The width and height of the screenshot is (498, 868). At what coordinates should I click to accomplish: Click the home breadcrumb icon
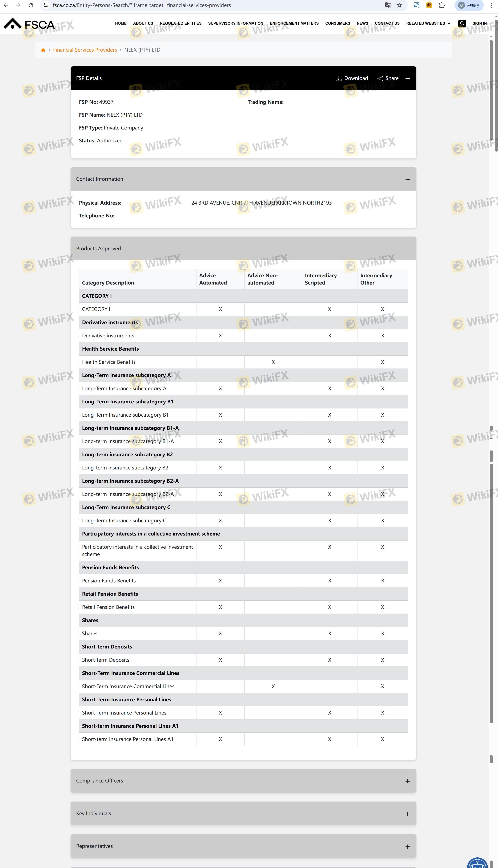coord(43,50)
